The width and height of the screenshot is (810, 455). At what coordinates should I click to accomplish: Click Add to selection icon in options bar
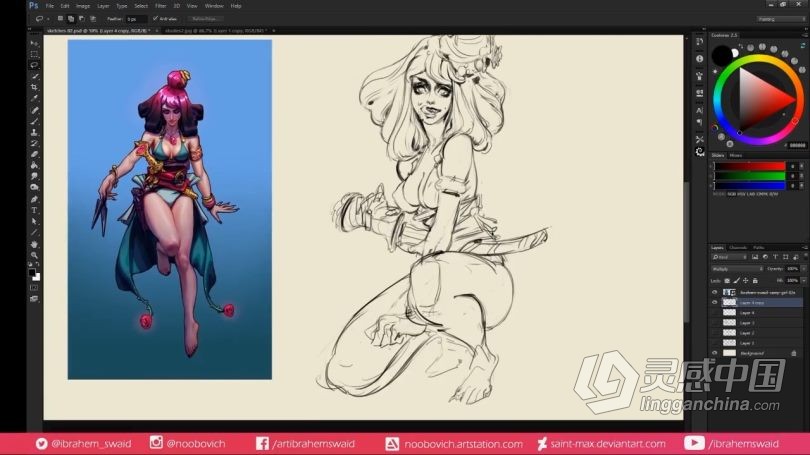(71, 19)
